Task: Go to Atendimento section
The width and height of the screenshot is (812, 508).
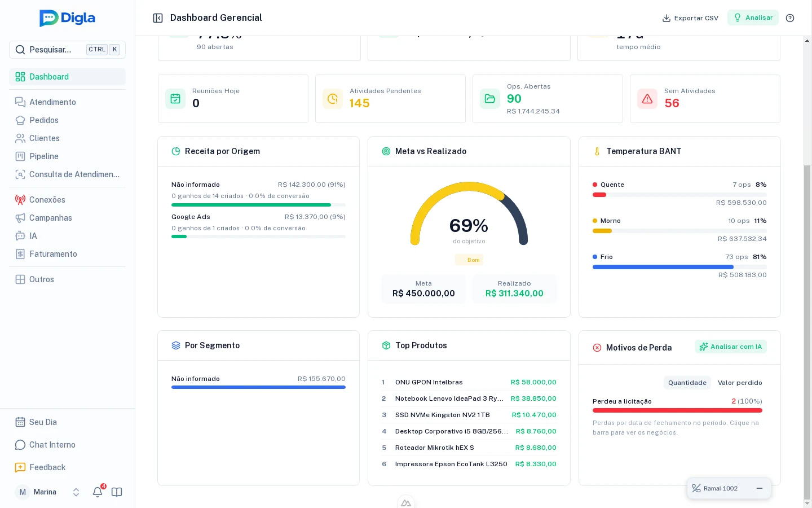Action: click(x=67, y=102)
